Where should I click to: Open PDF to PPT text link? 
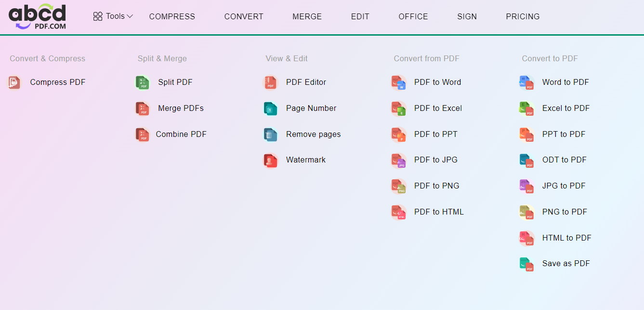pyautogui.click(x=435, y=135)
